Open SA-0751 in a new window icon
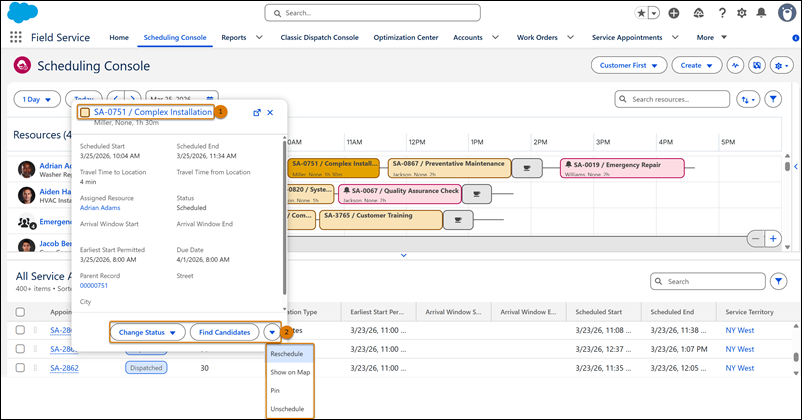802x420 pixels. pyautogui.click(x=257, y=113)
